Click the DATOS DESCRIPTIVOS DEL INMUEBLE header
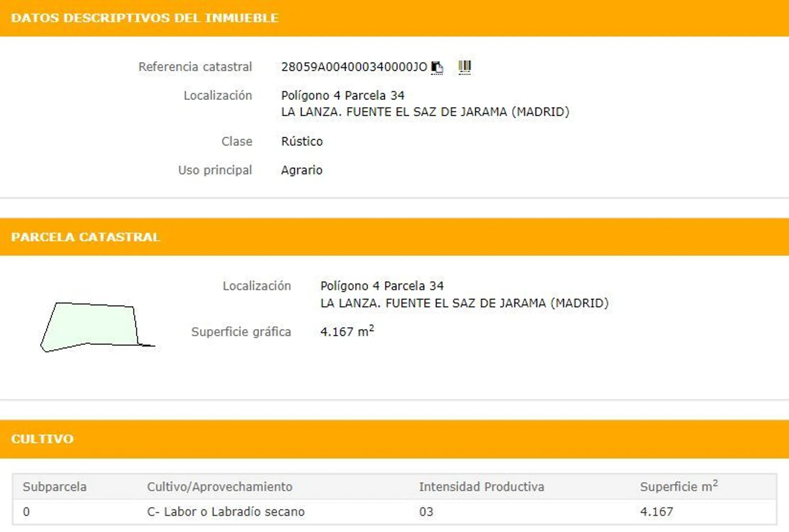This screenshot has height=532, width=789. click(144, 18)
